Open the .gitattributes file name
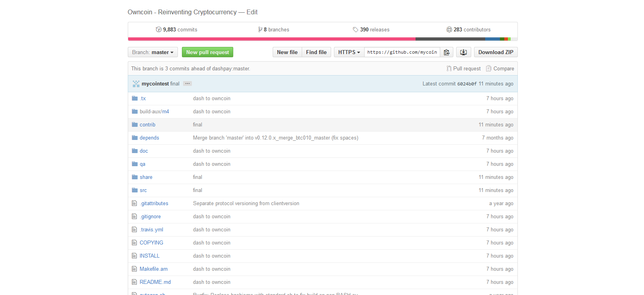 tap(154, 203)
